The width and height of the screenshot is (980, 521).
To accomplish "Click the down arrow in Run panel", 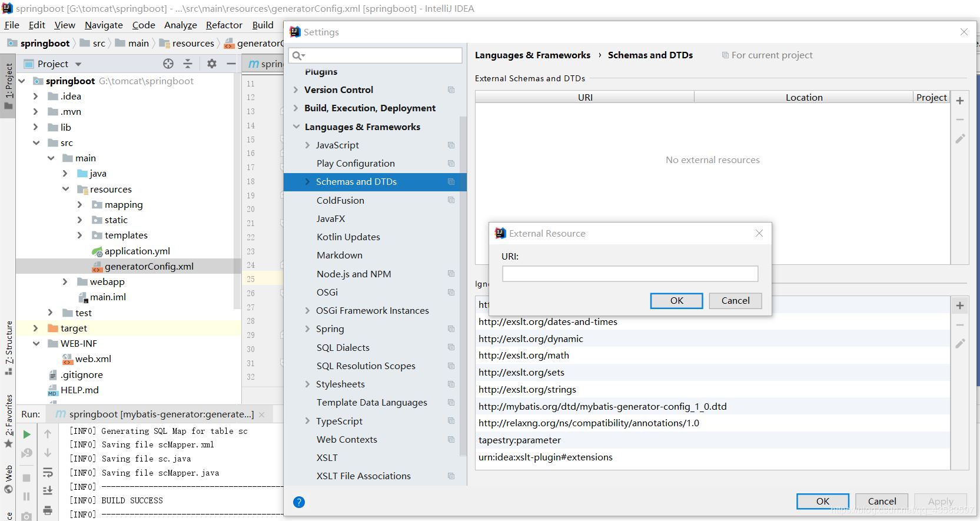I will pyautogui.click(x=48, y=453).
